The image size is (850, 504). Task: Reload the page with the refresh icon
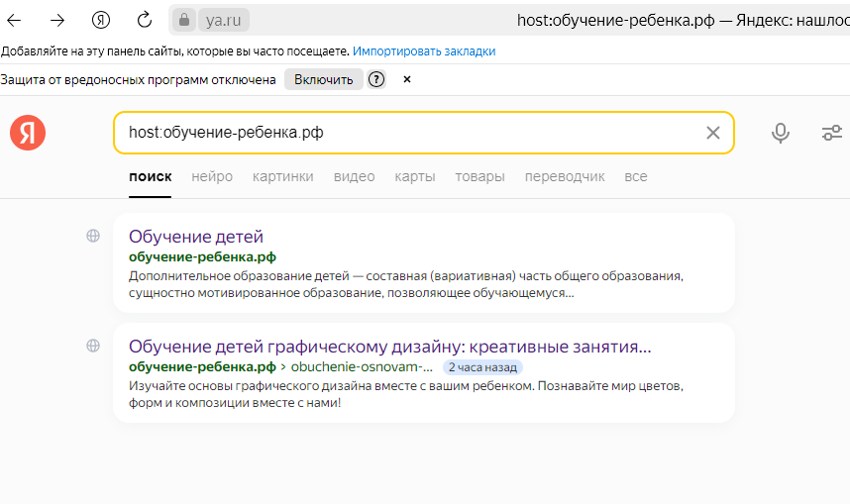point(145,20)
